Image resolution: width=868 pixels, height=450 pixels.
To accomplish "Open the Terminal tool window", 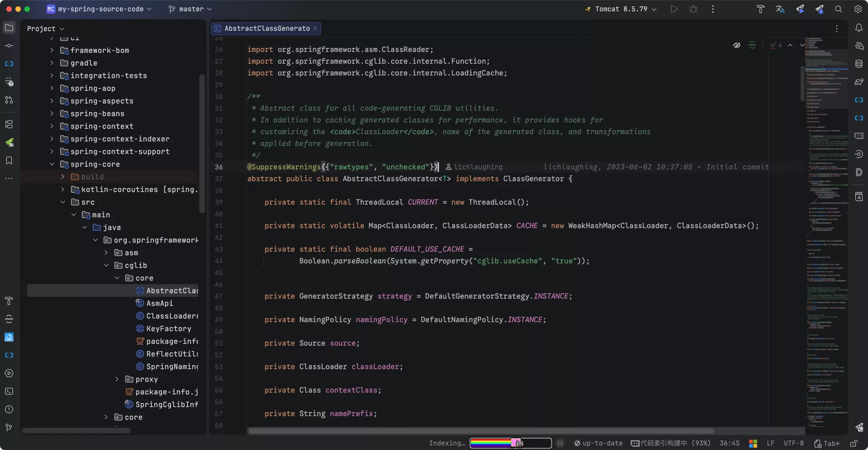I will (9, 391).
